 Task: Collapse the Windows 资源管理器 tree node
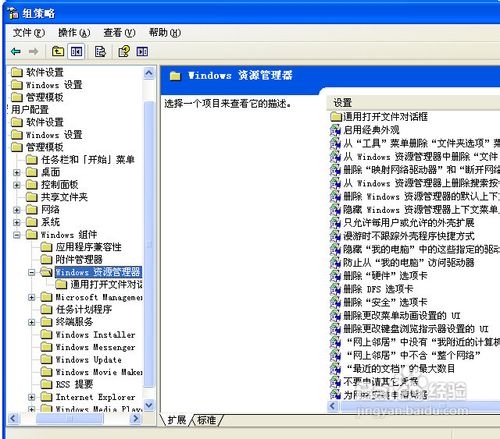point(32,272)
